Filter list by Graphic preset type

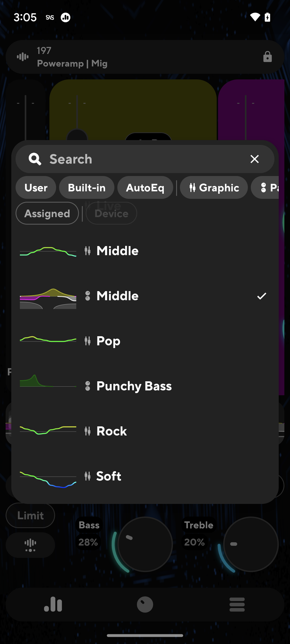[214, 188]
